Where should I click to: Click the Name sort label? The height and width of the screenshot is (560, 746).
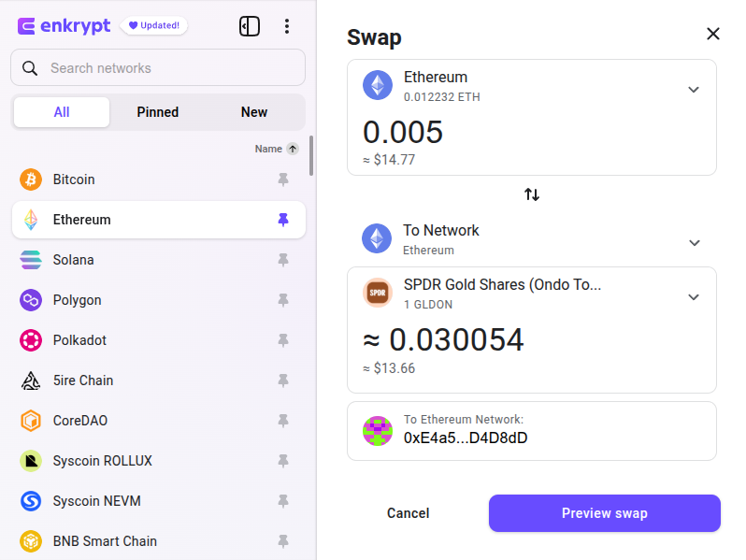[268, 149]
